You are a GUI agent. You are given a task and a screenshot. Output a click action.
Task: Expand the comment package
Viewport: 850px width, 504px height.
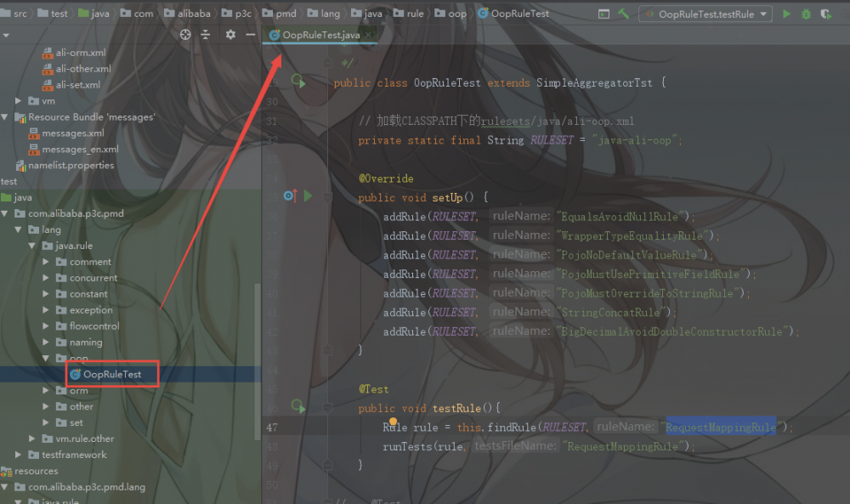coord(46,262)
